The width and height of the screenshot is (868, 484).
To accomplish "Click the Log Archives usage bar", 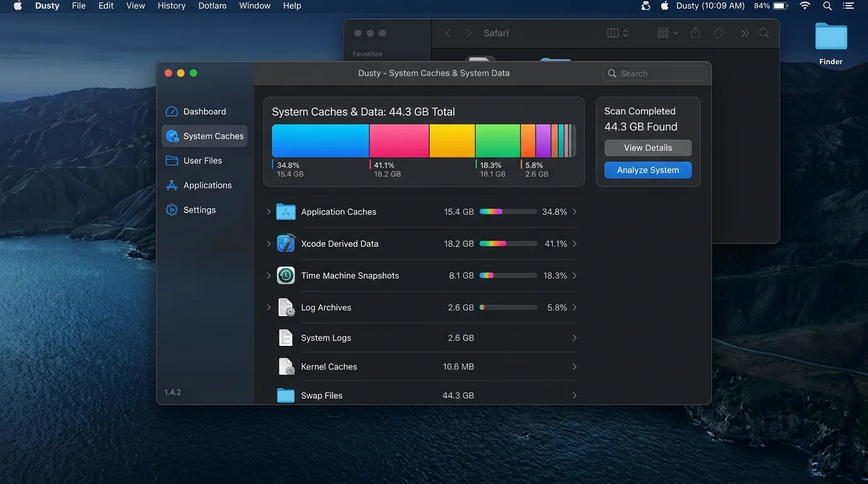I will click(508, 308).
